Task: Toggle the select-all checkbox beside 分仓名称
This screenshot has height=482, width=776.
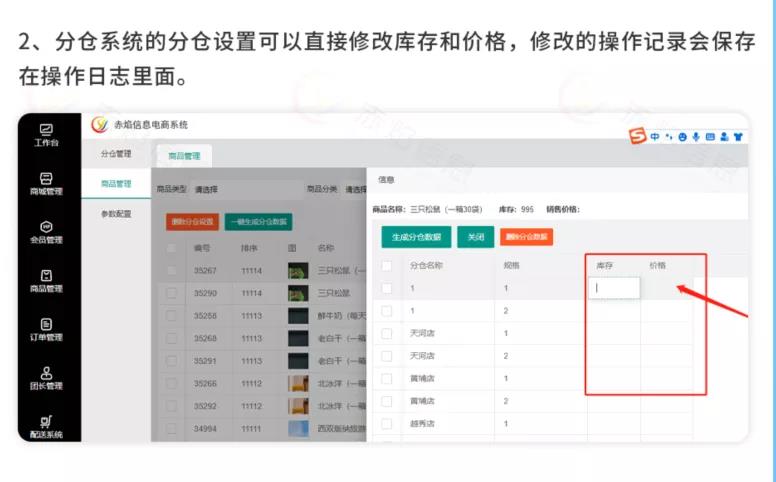Action: [x=386, y=266]
